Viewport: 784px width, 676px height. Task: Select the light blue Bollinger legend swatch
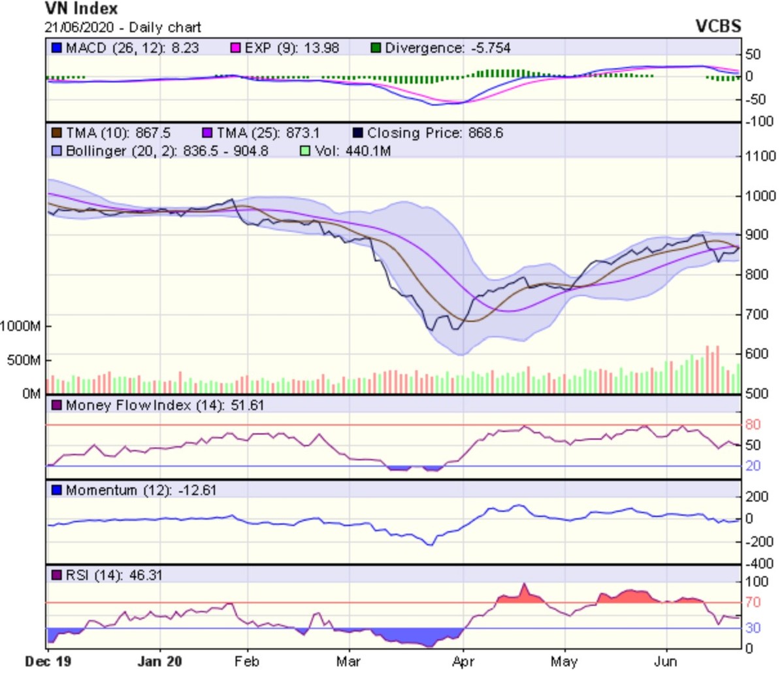point(57,151)
